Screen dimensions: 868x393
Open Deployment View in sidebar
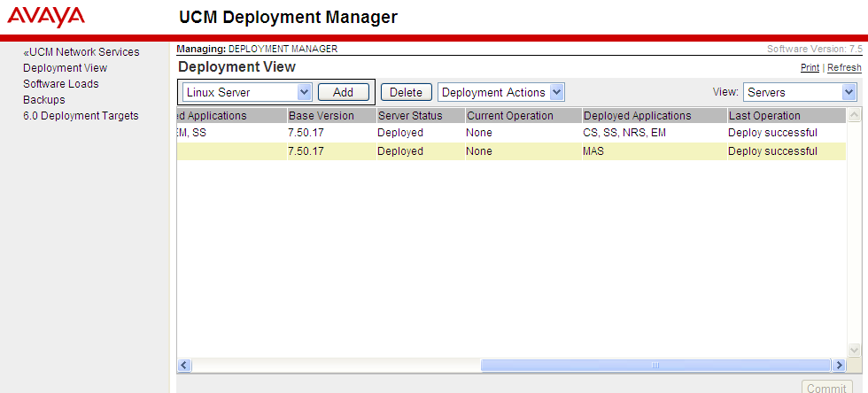[66, 68]
